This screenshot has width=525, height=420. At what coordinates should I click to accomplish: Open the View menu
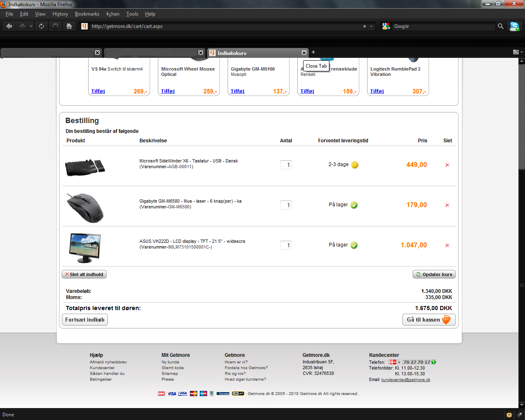point(40,14)
